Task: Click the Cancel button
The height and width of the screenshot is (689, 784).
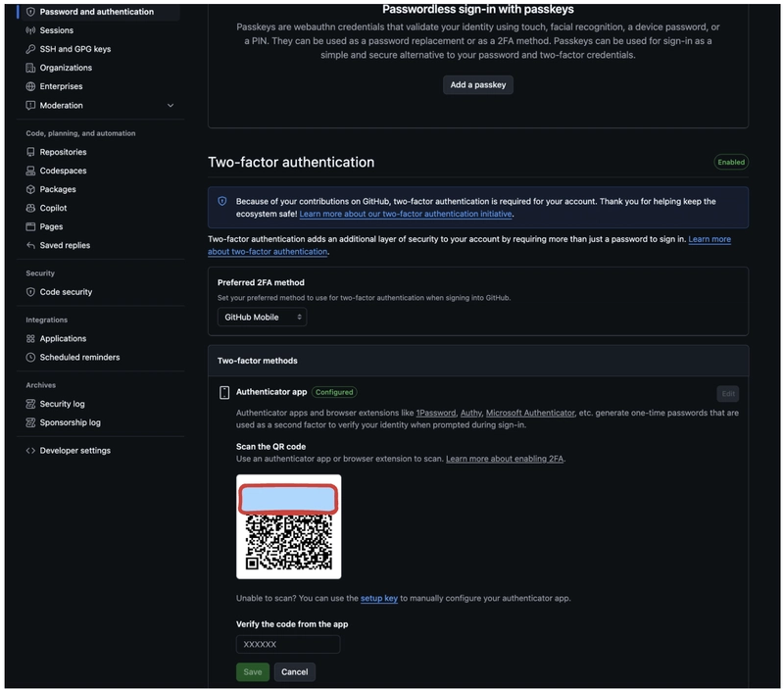Action: tap(295, 672)
